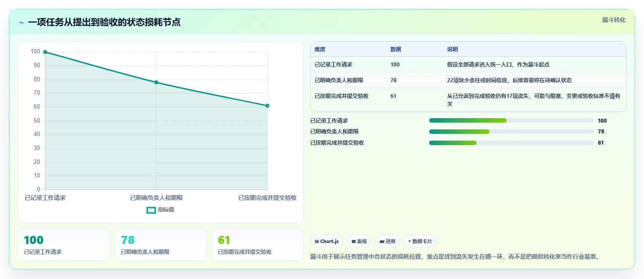644x279 pixels.
Task: Select the 已记录工作请求 table row cell
Action: (333, 65)
